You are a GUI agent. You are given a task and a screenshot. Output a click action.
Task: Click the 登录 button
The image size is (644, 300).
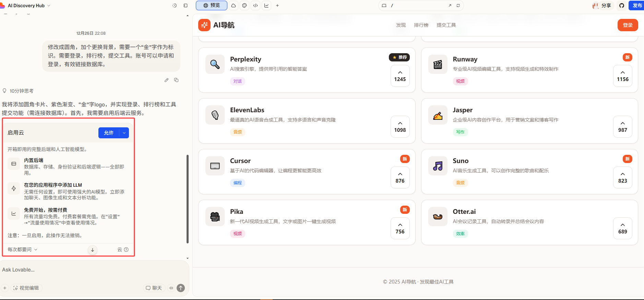click(628, 25)
